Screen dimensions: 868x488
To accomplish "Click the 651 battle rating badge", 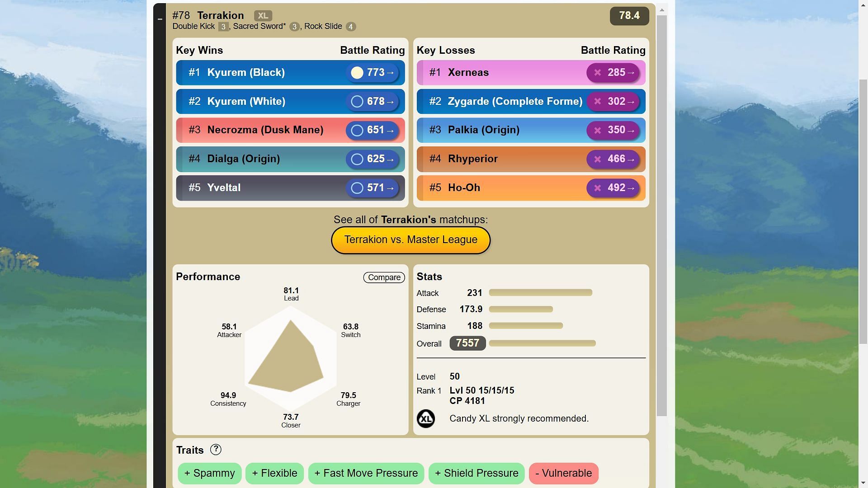I will coord(372,130).
